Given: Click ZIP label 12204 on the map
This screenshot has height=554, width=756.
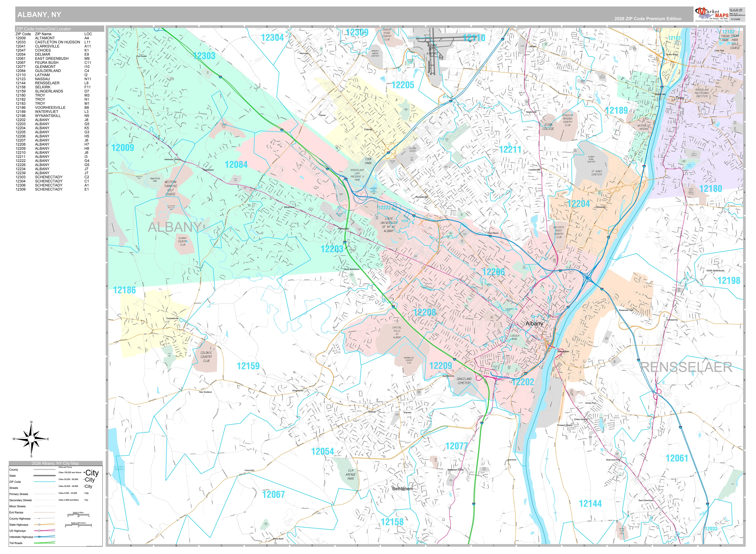Looking at the screenshot, I should [x=578, y=204].
